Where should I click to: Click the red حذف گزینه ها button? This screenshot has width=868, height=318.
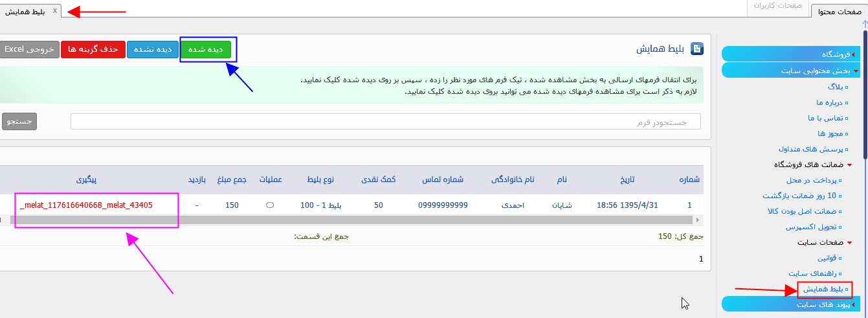93,50
